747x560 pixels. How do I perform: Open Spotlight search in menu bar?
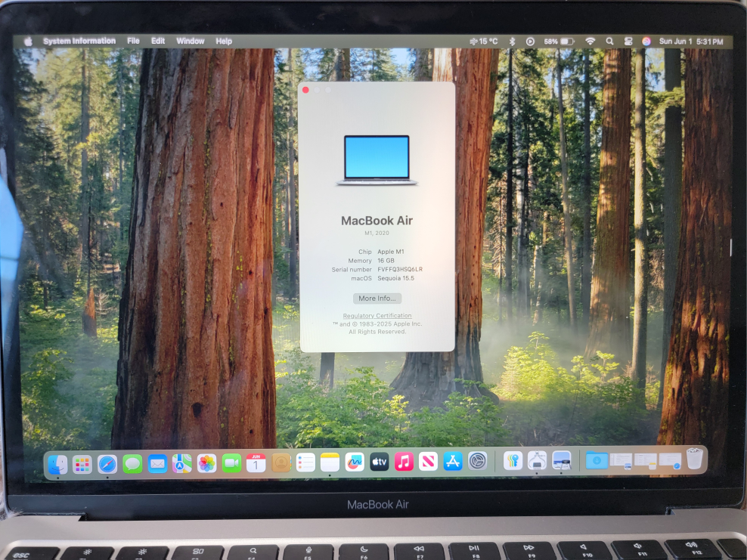(609, 42)
